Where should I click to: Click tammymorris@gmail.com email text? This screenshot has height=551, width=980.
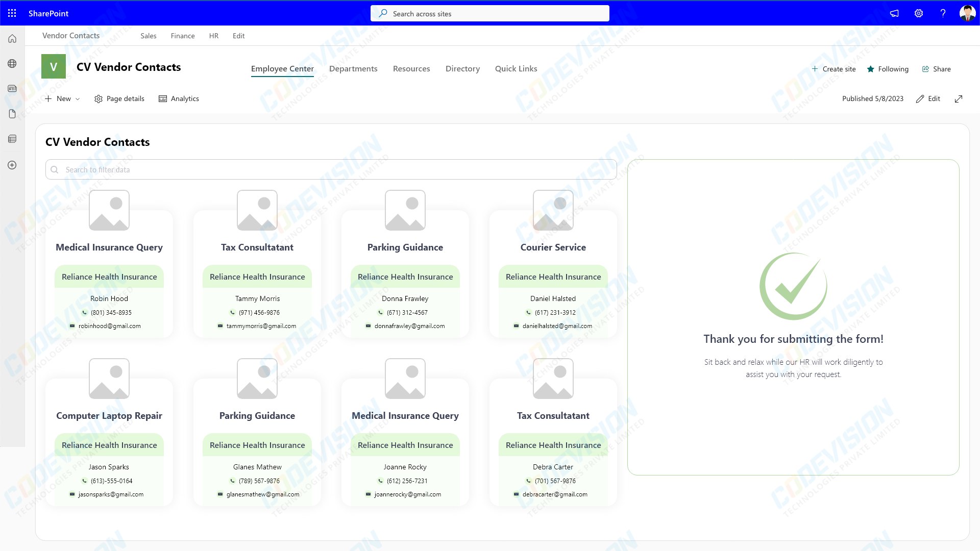(261, 326)
